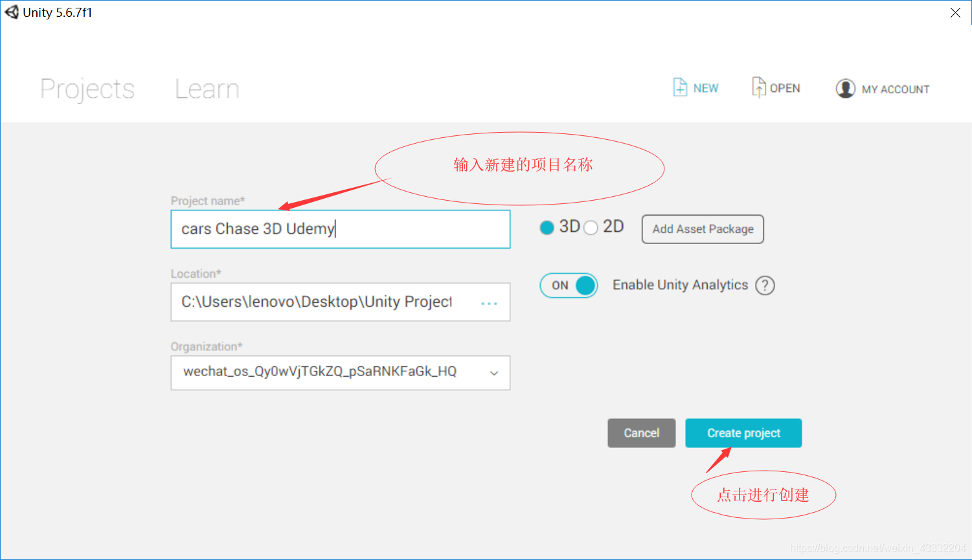The image size is (972, 560).
Task: Toggle Unity Analytics ON switch
Action: (x=569, y=286)
